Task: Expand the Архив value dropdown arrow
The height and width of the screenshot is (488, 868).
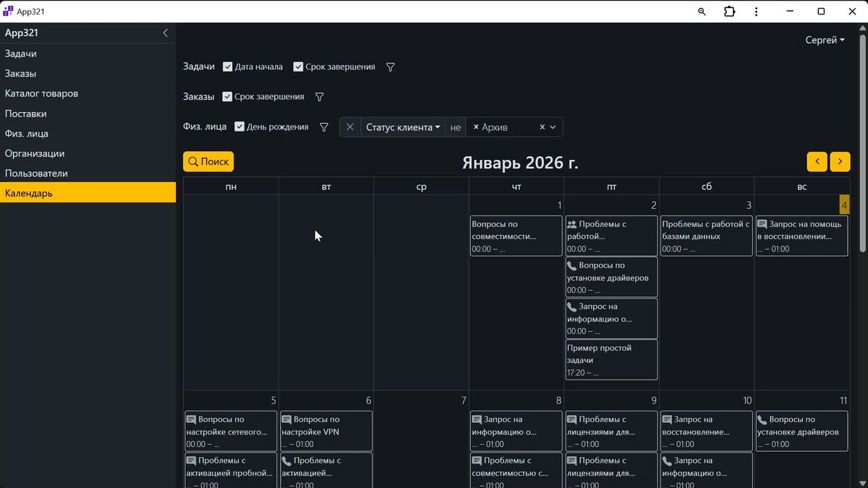Action: coord(553,127)
